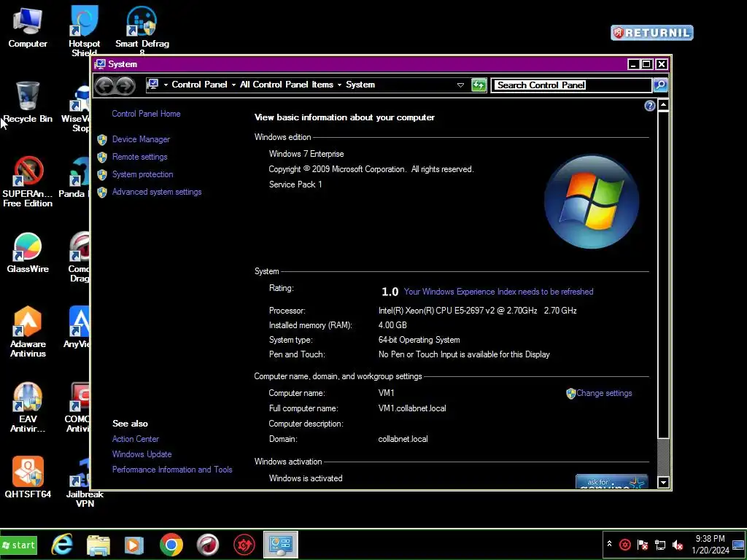Click the System breadcrumb segment
Viewport: 747px width, 560px height.
point(360,85)
